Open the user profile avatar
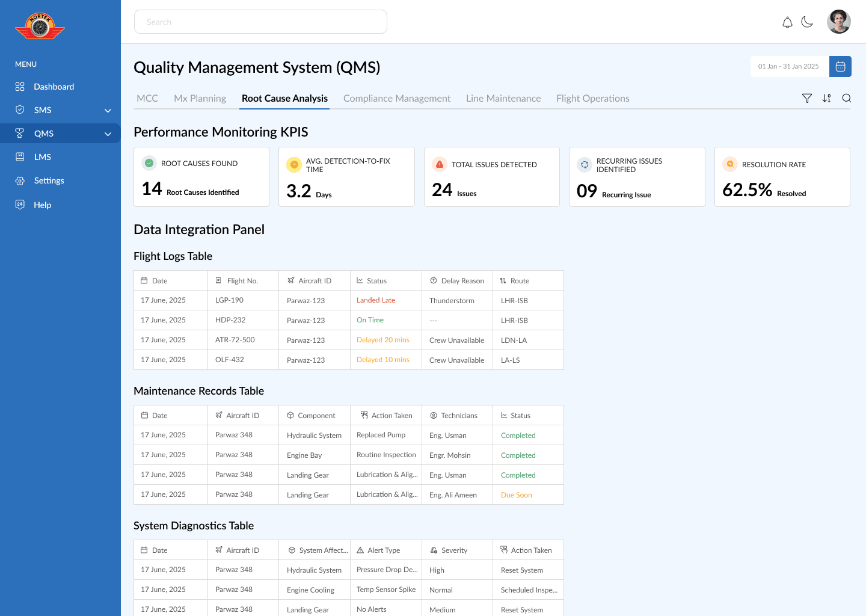Image resolution: width=866 pixels, height=616 pixels. [839, 22]
